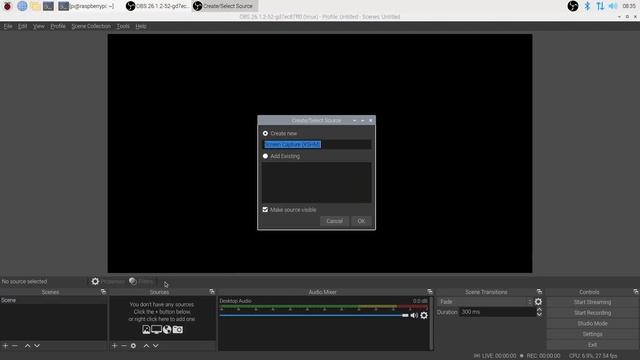Pop out the Audio Mixer dock
This screenshot has width=640, height=360.
(x=430, y=292)
